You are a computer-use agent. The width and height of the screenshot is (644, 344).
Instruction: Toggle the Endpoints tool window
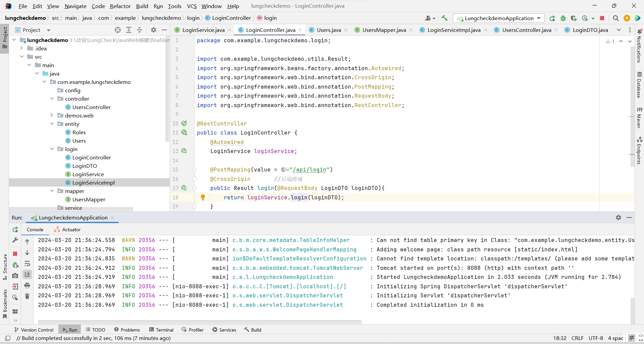tap(639, 150)
